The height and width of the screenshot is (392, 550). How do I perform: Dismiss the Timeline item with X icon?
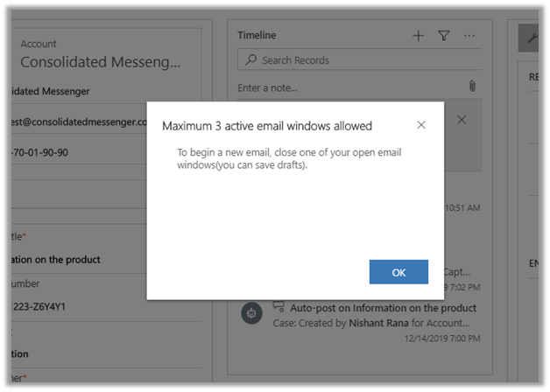pos(462,119)
